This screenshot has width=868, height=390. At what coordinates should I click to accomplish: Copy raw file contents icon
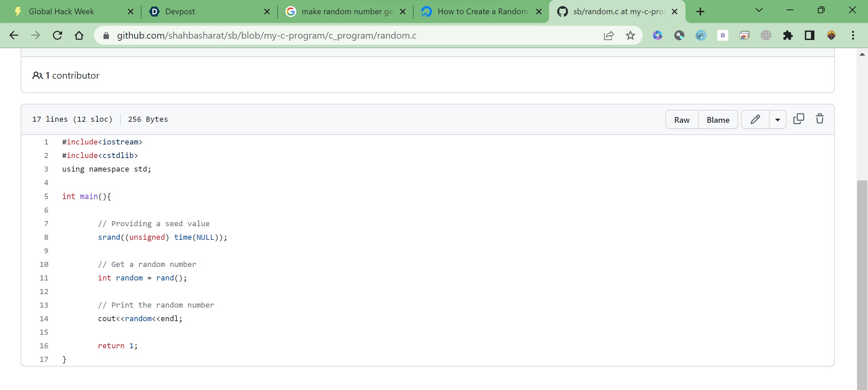[798, 119]
